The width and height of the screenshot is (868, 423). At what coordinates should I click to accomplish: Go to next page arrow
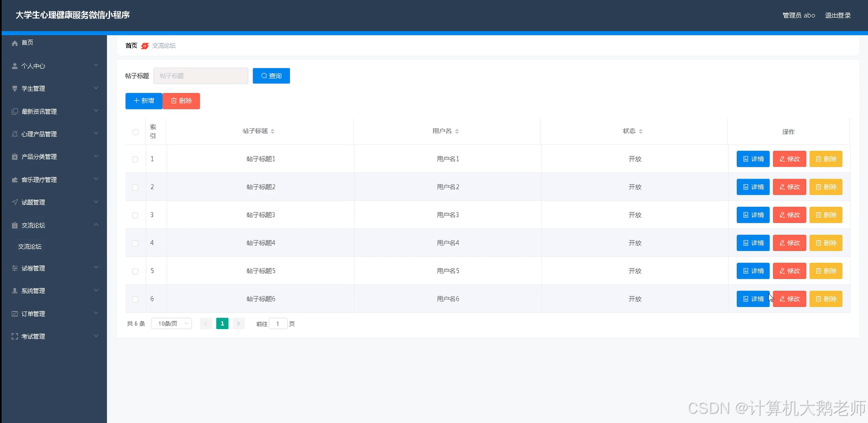pyautogui.click(x=238, y=324)
